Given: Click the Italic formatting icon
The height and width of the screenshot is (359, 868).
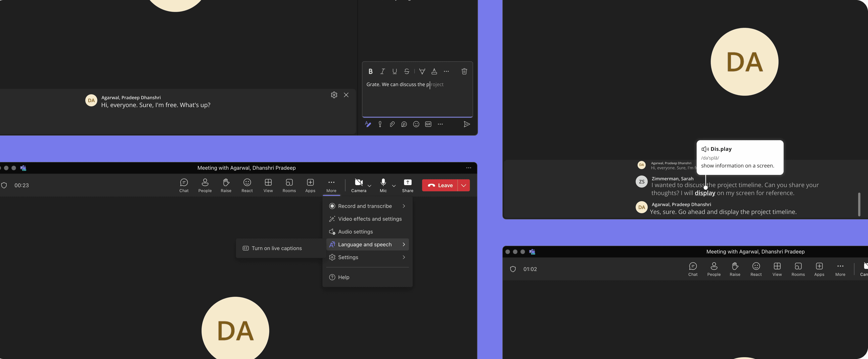Looking at the screenshot, I should pos(383,71).
